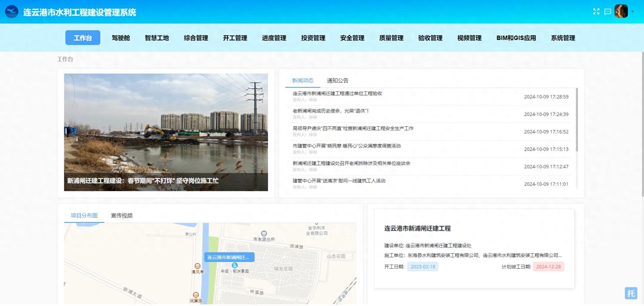The width and height of the screenshot is (644, 306).
Task: Show previous carousel image with left arrow
Action: tap(75, 132)
